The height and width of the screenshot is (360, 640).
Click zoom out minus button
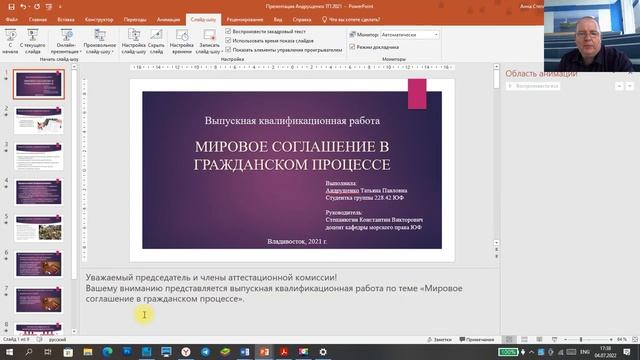tap(565, 339)
